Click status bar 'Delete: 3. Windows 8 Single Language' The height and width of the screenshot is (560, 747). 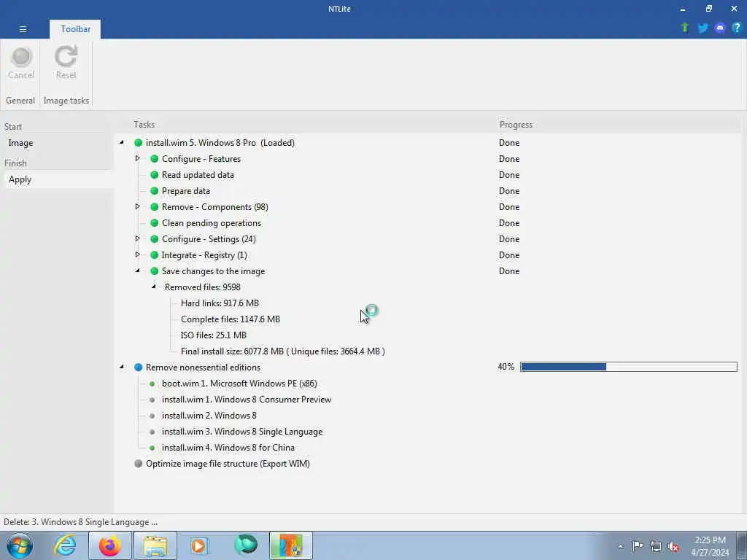pos(80,522)
